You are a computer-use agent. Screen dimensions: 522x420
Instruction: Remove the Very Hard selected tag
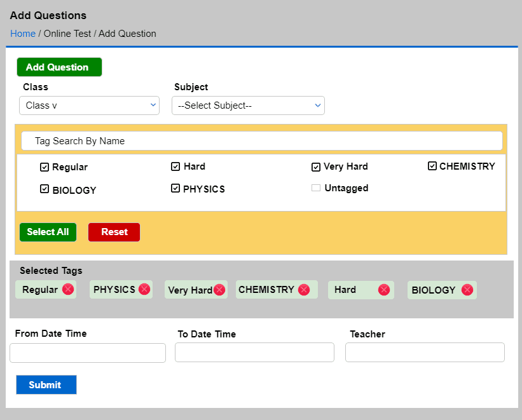(x=219, y=290)
